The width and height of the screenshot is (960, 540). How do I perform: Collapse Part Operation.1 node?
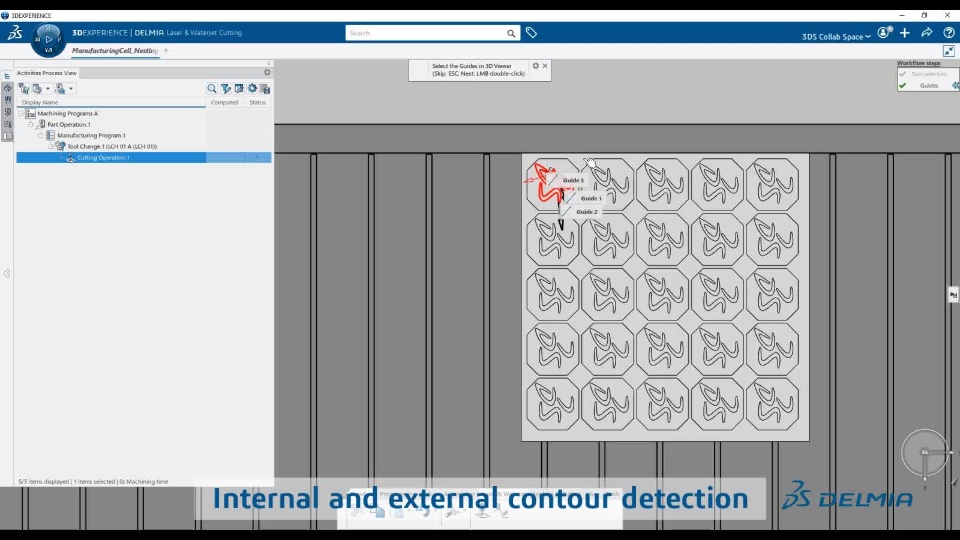pos(31,124)
